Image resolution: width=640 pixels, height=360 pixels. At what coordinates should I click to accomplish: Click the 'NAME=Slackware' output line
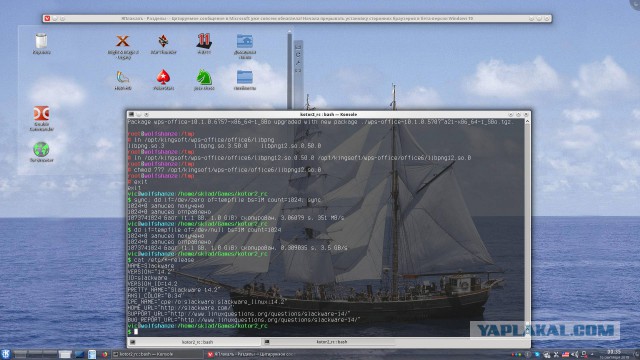(x=151, y=266)
